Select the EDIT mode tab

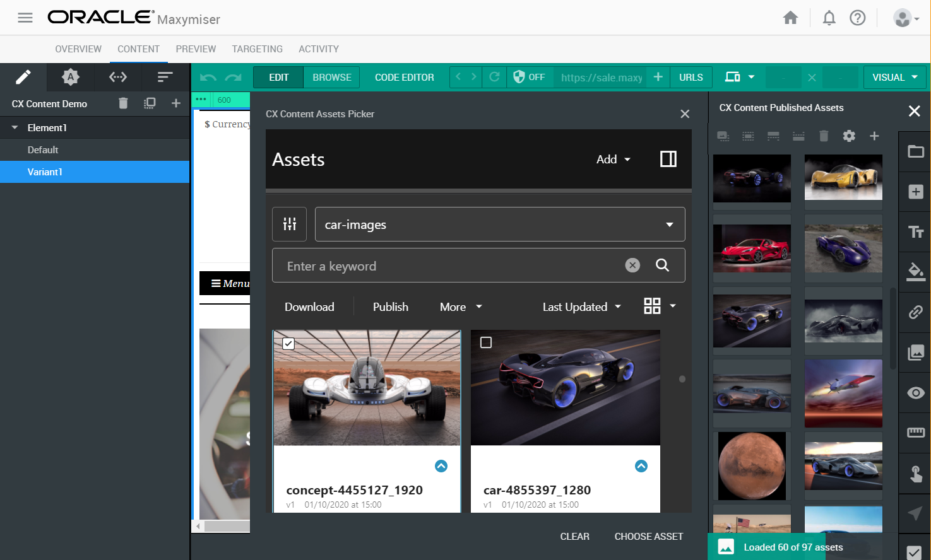[278, 78]
